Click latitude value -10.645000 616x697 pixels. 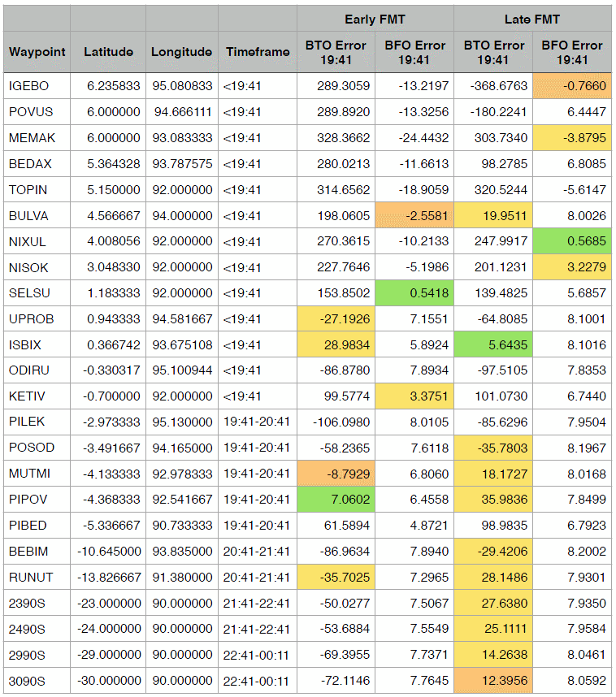click(x=109, y=552)
